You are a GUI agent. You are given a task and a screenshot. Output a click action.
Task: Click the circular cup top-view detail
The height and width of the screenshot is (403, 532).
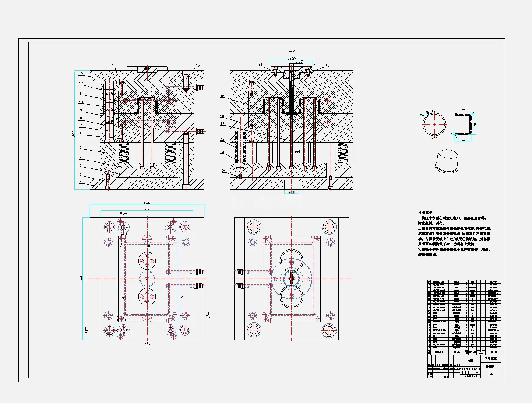(434, 124)
